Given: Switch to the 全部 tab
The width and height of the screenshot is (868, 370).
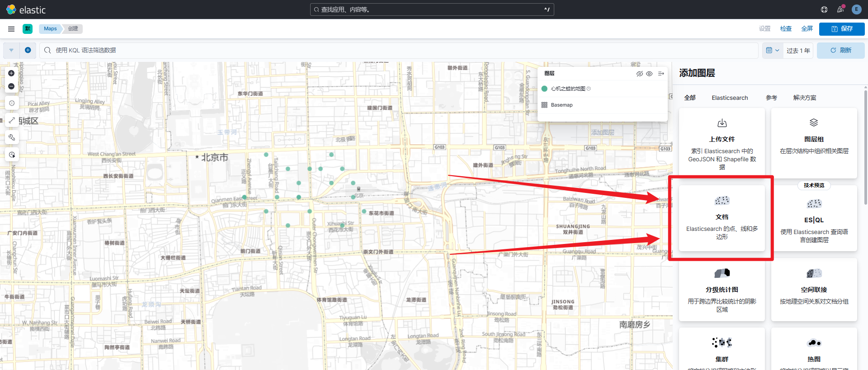Looking at the screenshot, I should pos(690,98).
